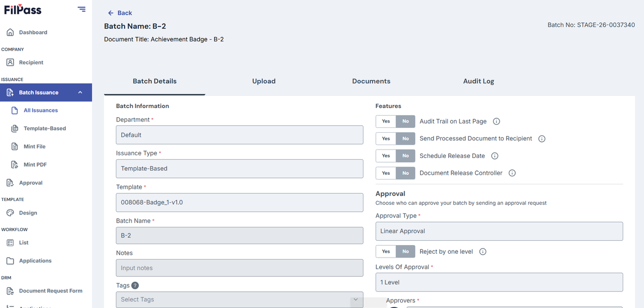Click the Template-Based icon in sidebar
The height and width of the screenshot is (308, 644).
pyautogui.click(x=15, y=128)
